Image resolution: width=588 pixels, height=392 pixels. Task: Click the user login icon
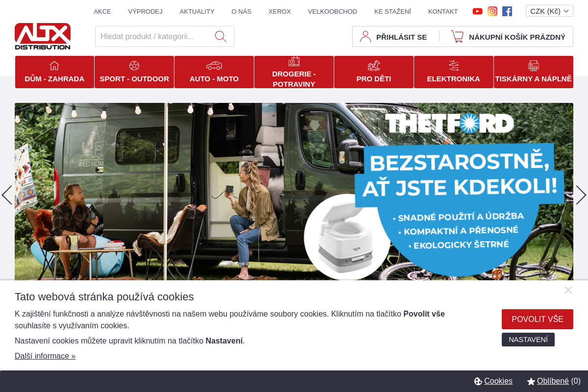[x=366, y=37]
